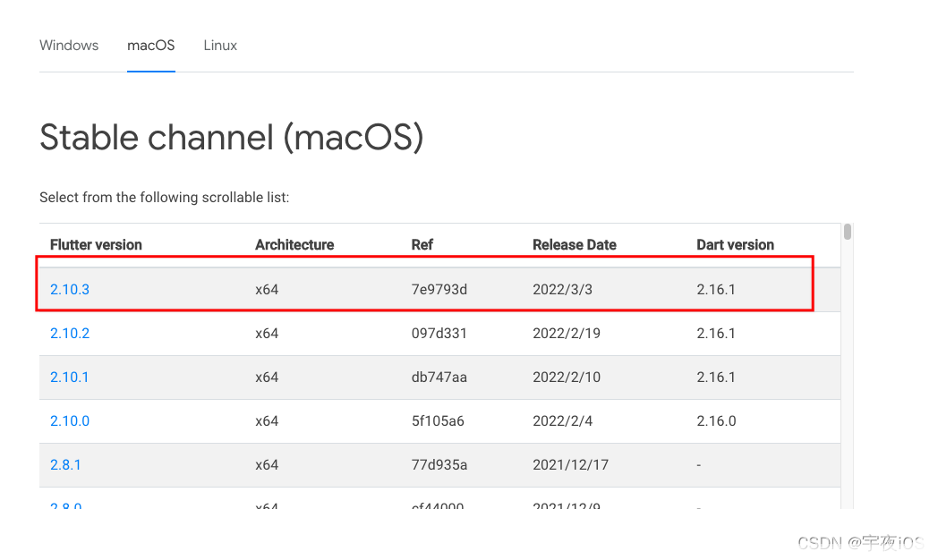Download Flutter version 2.10.1
Screen dimensions: 938x560
70,378
